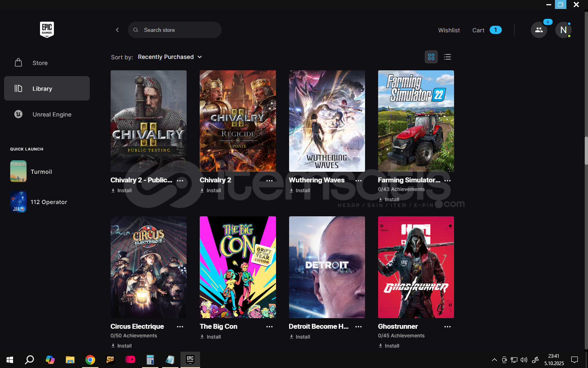Click Circus Electrique 0/50 Achievements text
The height and width of the screenshot is (368, 588).
134,336
